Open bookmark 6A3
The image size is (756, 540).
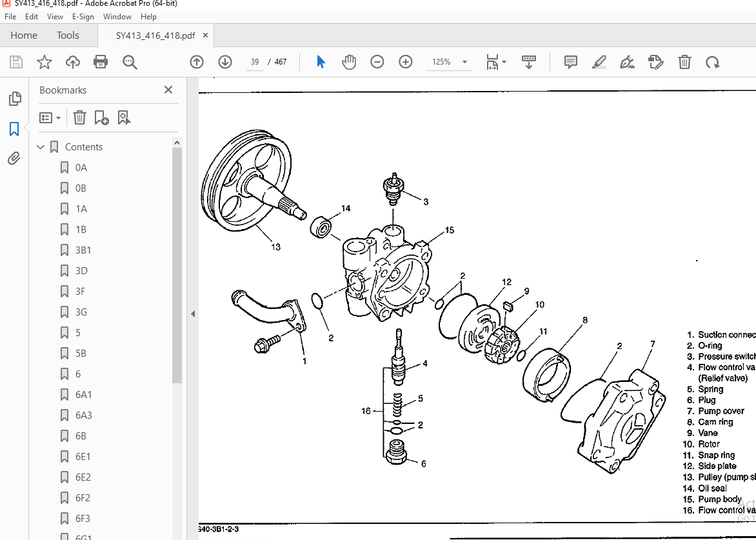[x=83, y=415]
